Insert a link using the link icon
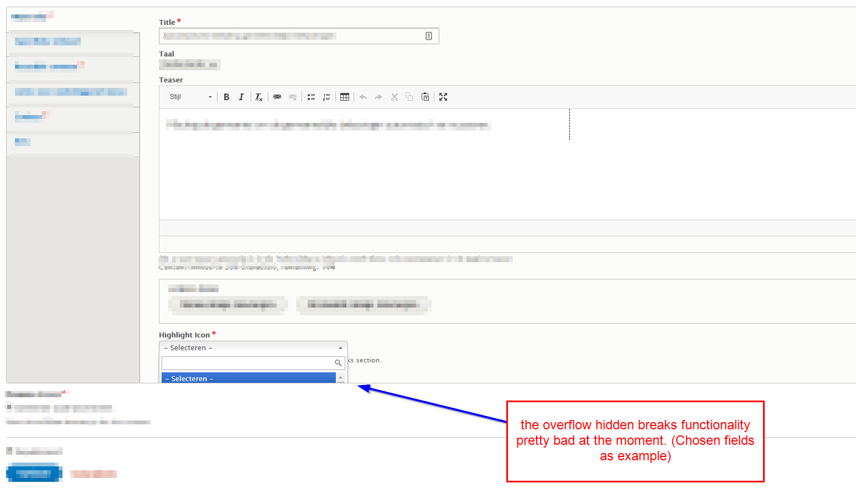Image resolution: width=856 pixels, height=504 pixels. (277, 97)
